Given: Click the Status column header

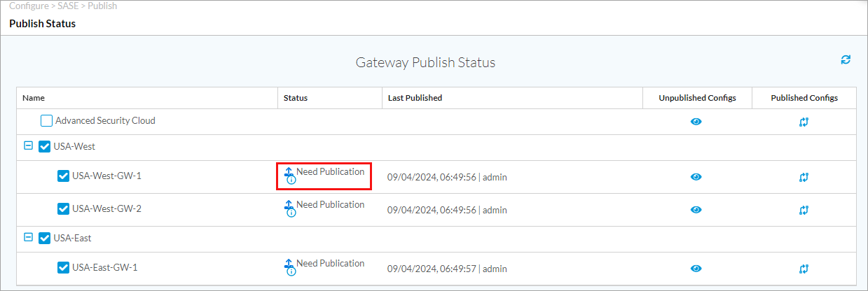Looking at the screenshot, I should (x=296, y=98).
